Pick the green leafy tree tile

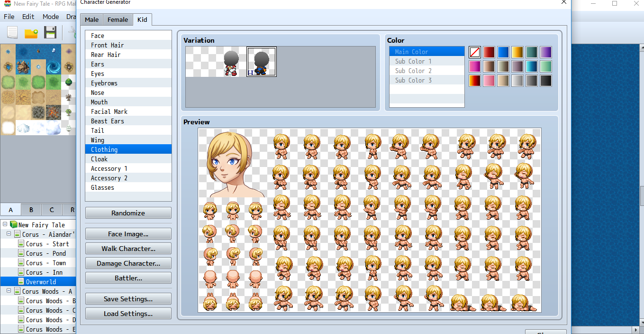tap(69, 82)
